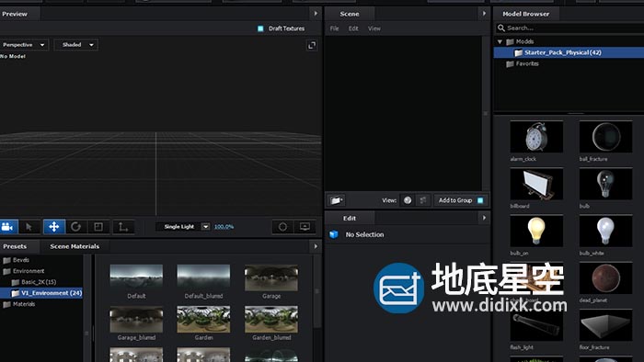Activate the Move transform tool
644x362 pixels.
coord(53,227)
